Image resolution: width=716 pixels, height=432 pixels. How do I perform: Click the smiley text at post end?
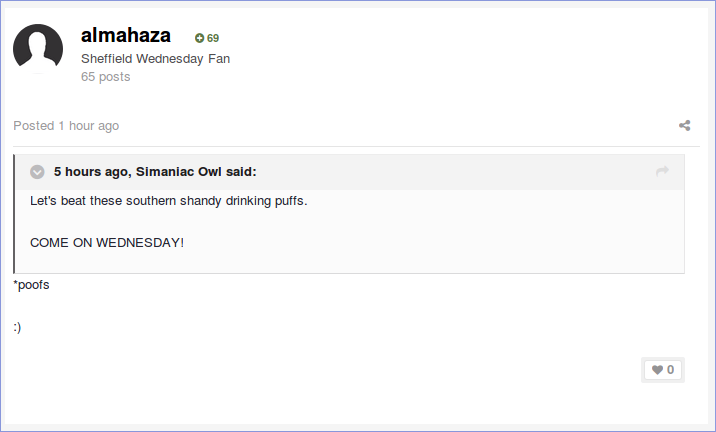tap(17, 327)
